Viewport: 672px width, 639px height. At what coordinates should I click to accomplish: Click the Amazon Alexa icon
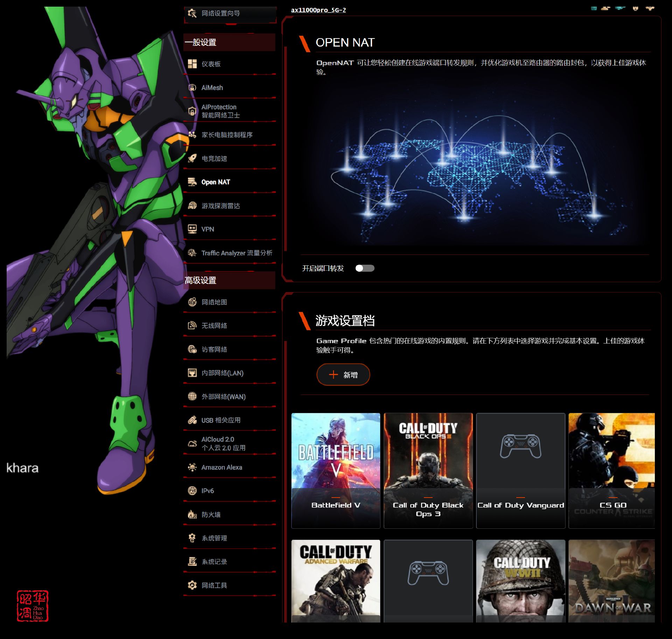[x=192, y=467]
